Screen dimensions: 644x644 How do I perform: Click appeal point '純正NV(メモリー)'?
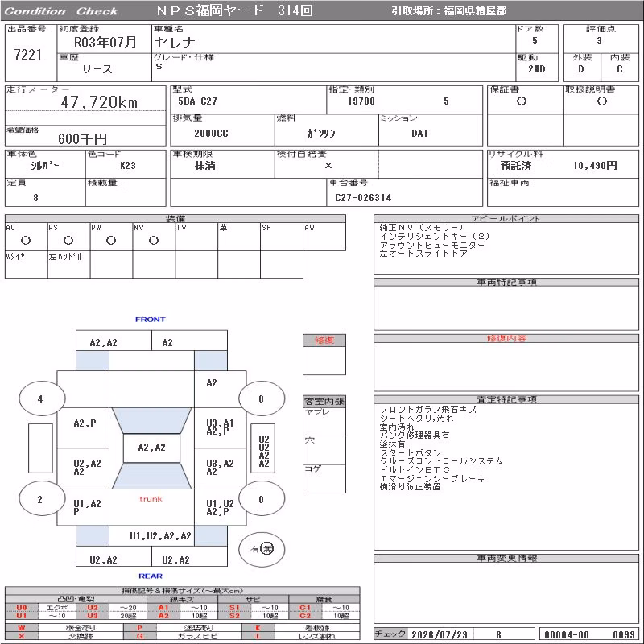pos(421,227)
